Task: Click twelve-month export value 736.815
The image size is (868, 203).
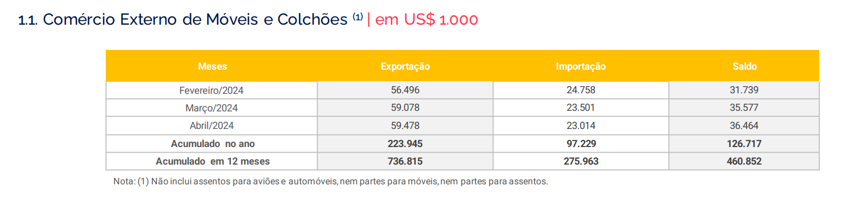Action: tap(405, 161)
